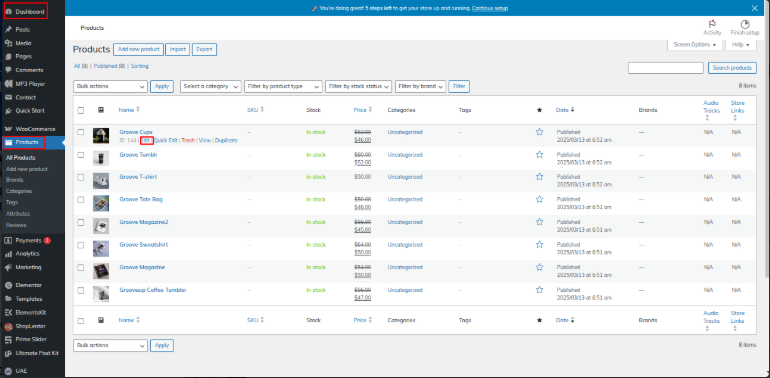
Task: Toggle featured star for Groove Sweatshirt
Action: point(539,244)
